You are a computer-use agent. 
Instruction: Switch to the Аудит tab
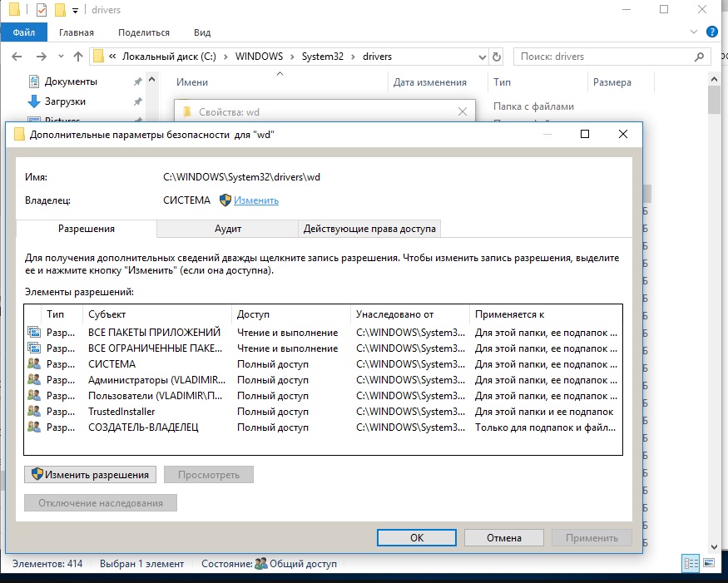click(x=227, y=229)
